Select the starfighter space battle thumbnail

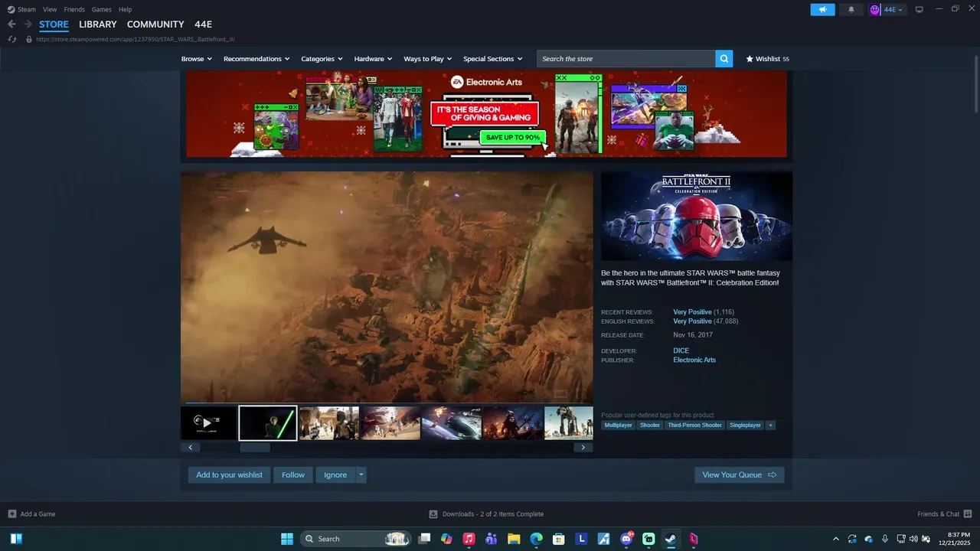point(452,423)
